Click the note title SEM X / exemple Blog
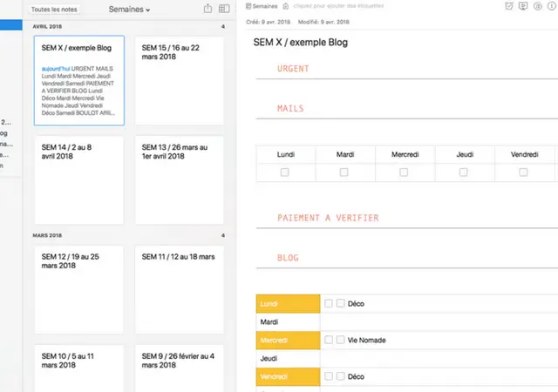This screenshot has height=392, width=558. point(303,42)
